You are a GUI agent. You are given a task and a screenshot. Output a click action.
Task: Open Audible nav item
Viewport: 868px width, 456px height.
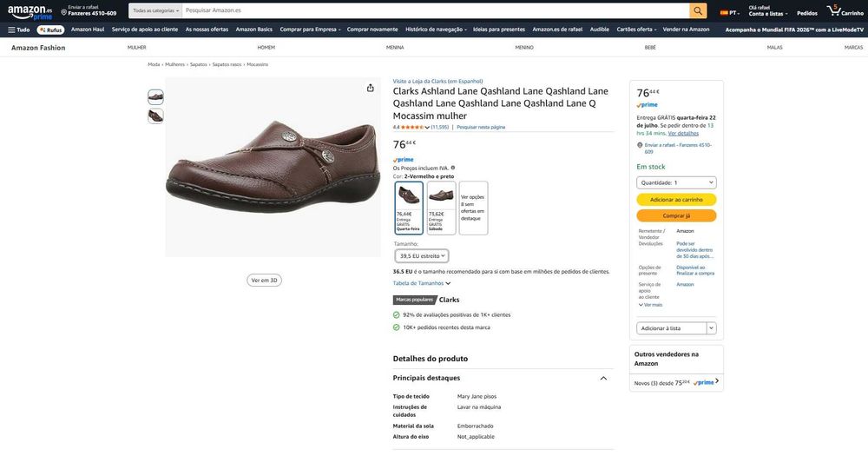[600, 30]
